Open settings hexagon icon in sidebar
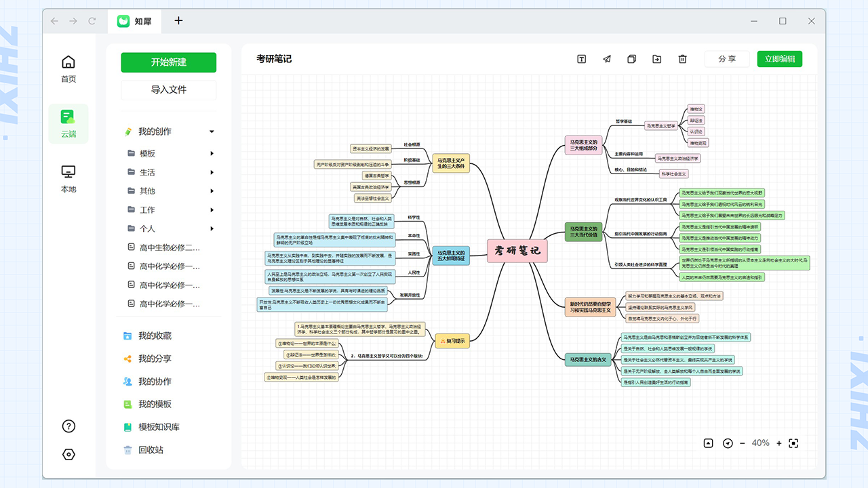 68,454
